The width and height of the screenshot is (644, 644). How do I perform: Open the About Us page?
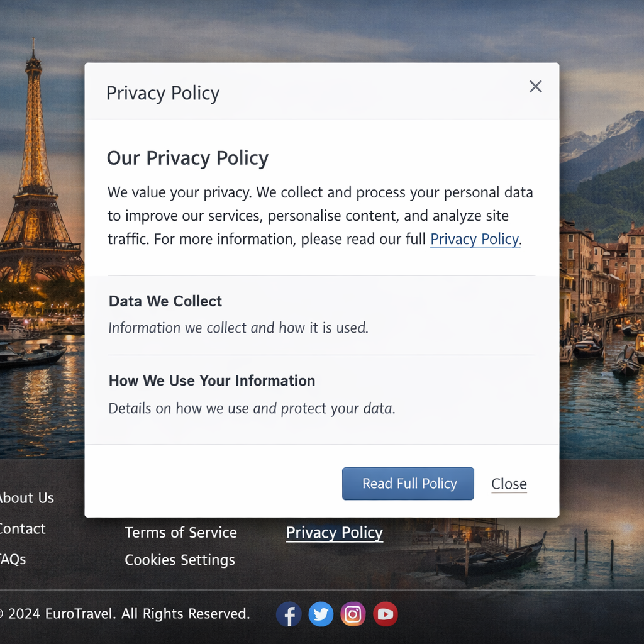[x=25, y=497]
